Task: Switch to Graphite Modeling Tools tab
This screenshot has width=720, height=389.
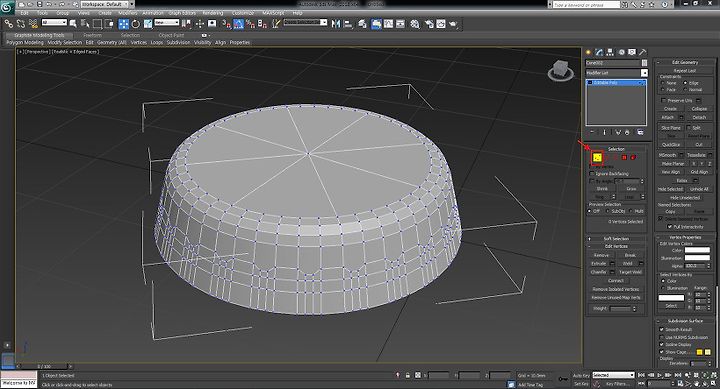Action: (39, 35)
